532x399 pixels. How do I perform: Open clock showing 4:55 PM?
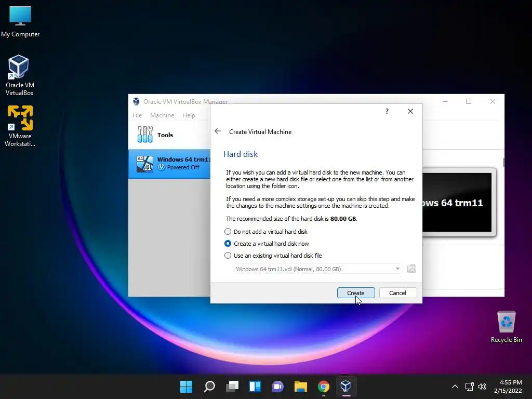[508, 387]
